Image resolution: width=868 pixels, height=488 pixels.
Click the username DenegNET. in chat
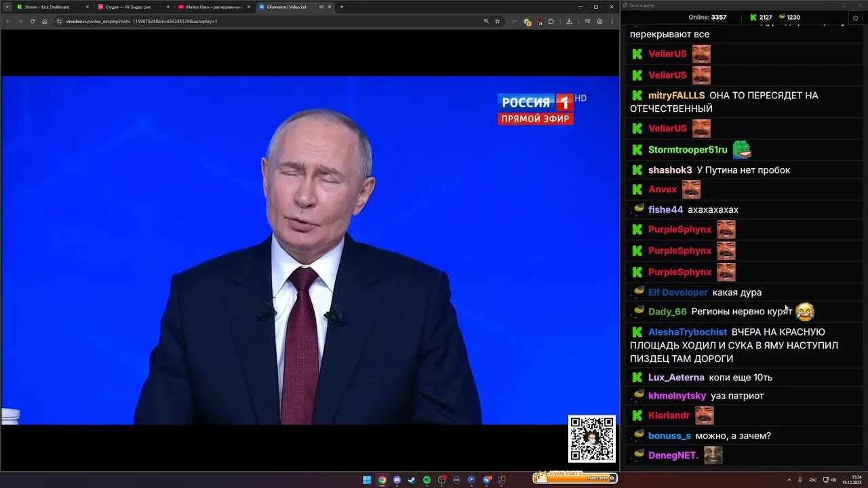coord(673,455)
